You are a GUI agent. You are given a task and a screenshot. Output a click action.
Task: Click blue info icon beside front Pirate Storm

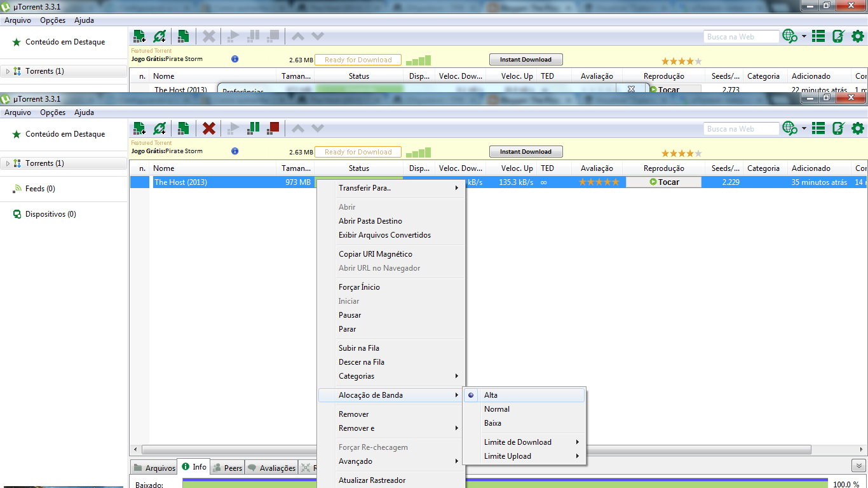(x=235, y=151)
